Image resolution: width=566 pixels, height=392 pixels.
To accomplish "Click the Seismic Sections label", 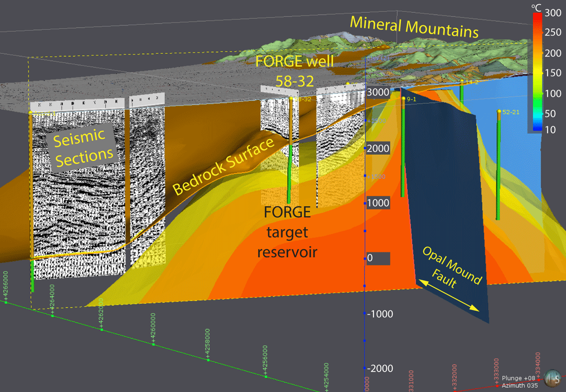I will coord(83,148).
